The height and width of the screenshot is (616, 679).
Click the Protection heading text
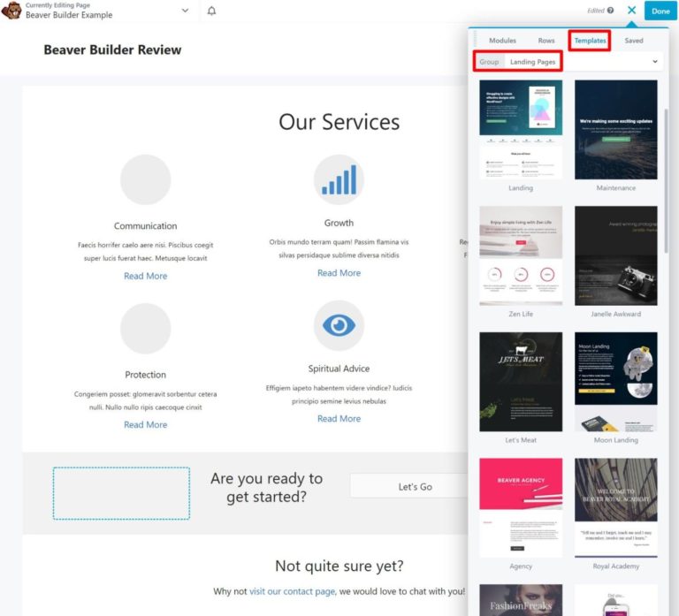point(146,375)
